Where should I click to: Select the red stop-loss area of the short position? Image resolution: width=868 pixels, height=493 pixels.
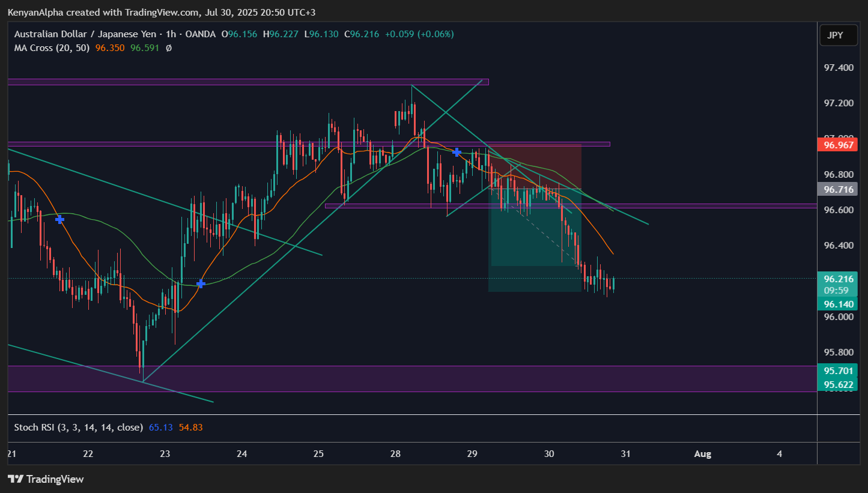pos(535,167)
